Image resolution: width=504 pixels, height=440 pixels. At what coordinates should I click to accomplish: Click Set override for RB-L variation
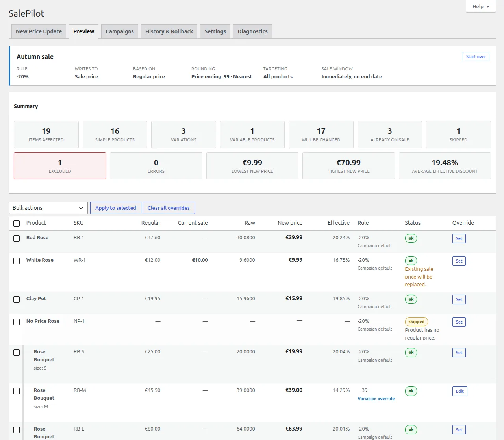(459, 430)
